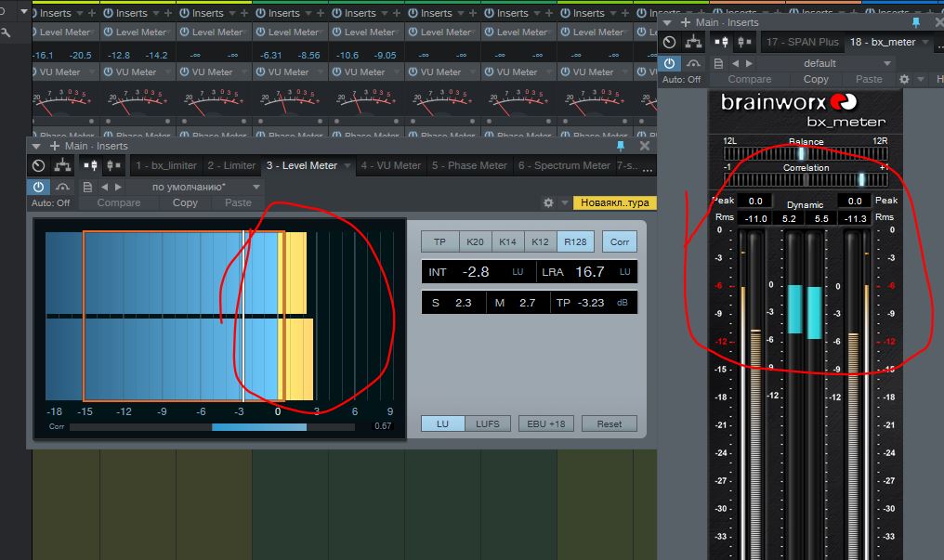Click the automation arc icon beside the Level Meter power button

pos(62,187)
